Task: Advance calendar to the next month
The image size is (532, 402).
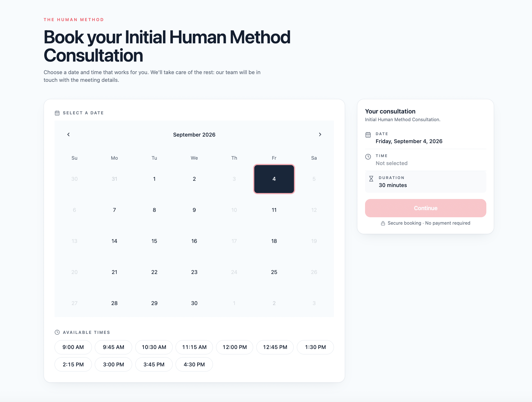Action: [x=320, y=135]
